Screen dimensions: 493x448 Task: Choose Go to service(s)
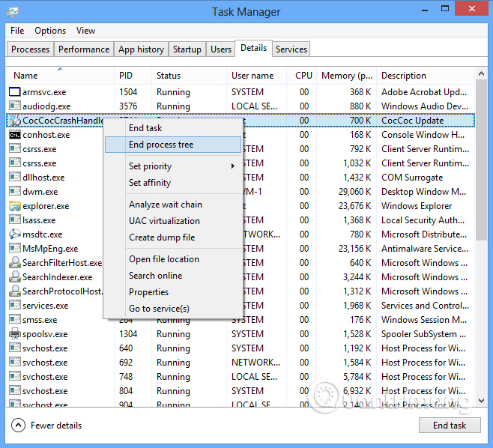[x=173, y=309]
